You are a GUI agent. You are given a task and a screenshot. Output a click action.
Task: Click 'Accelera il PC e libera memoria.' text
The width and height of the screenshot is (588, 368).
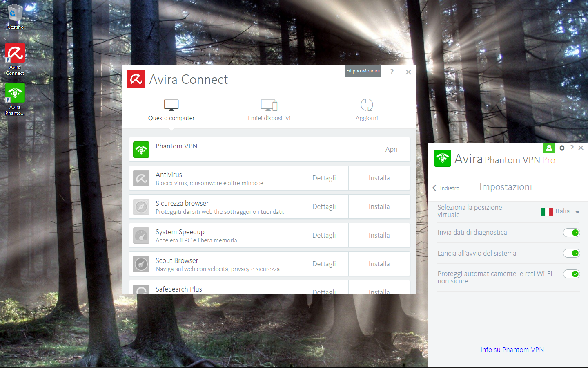point(197,240)
